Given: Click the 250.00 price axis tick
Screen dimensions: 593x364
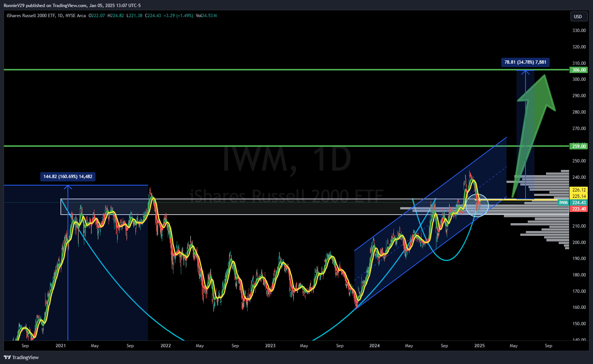Looking at the screenshot, I should tap(579, 161).
